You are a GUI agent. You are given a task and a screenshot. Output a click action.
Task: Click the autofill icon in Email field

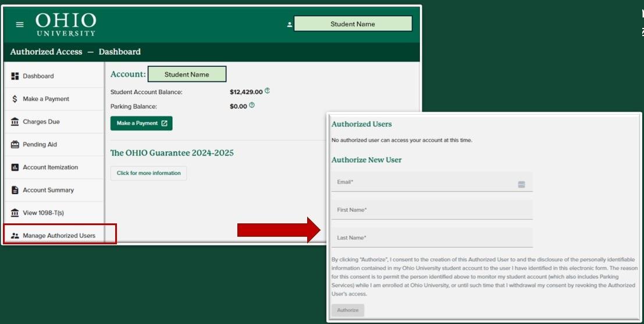tap(521, 184)
